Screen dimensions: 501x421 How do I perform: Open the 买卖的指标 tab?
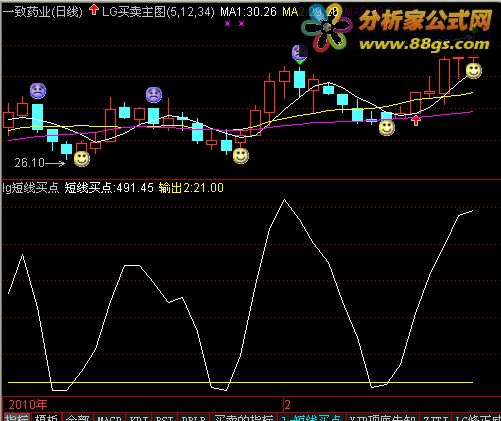tap(244, 418)
